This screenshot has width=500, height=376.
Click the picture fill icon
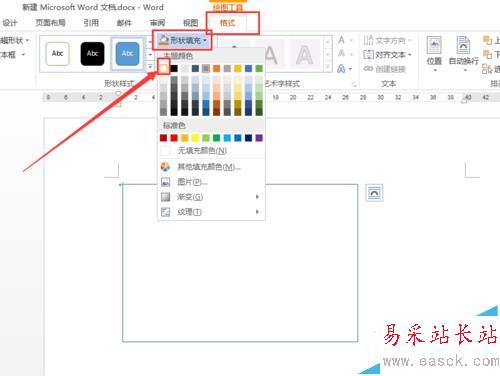(165, 182)
